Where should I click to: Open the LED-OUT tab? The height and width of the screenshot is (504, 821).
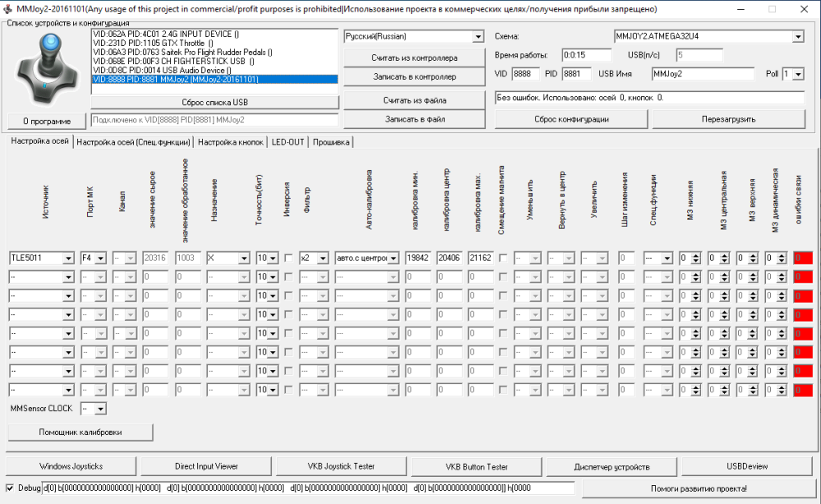point(288,142)
